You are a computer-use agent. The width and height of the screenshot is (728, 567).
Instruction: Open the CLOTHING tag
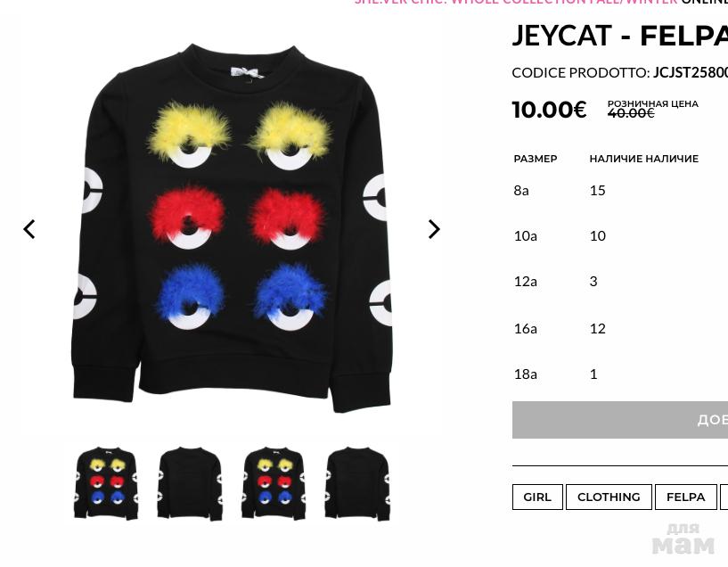[609, 497]
